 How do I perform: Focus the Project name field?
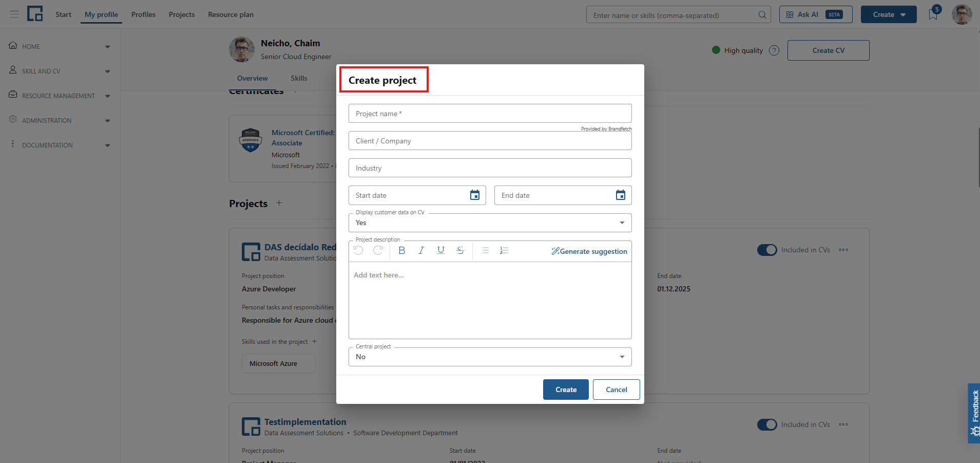tap(490, 114)
